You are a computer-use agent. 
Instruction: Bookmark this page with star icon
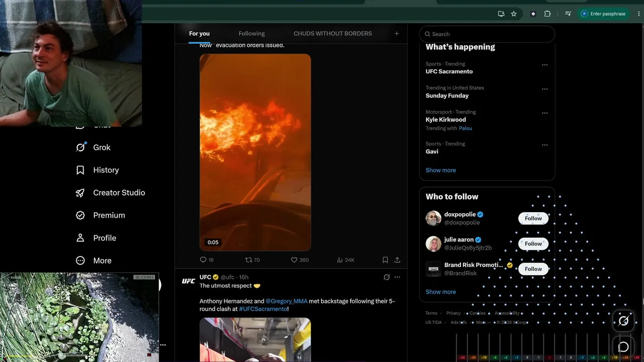coord(514,14)
